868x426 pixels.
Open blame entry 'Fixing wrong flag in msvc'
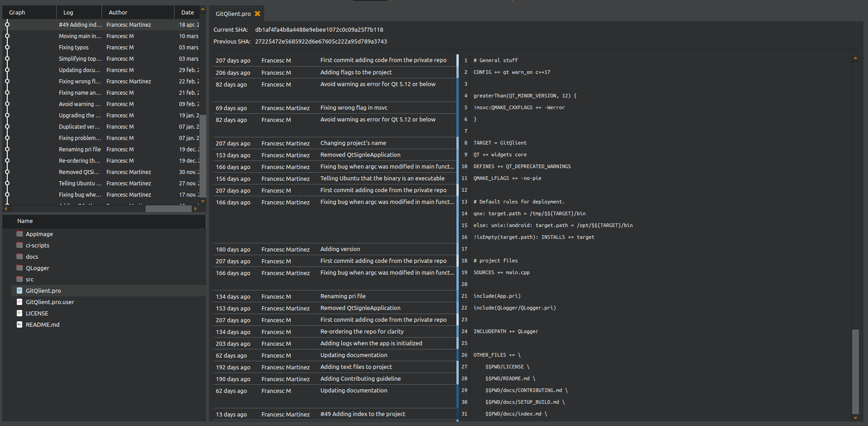coord(354,108)
